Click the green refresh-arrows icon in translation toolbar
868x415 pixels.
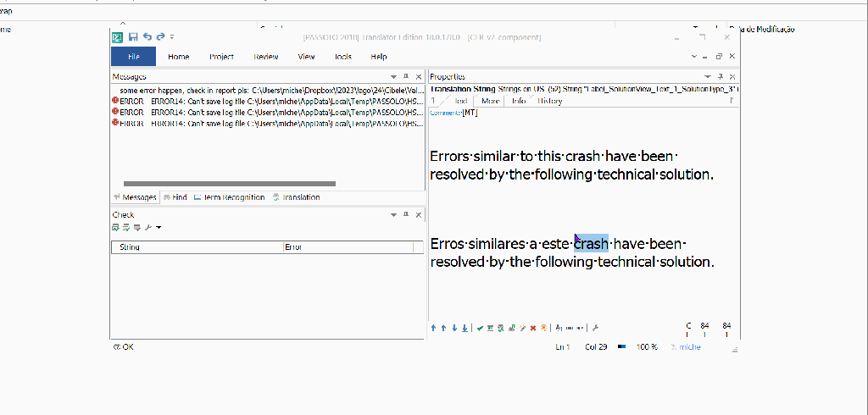501,328
